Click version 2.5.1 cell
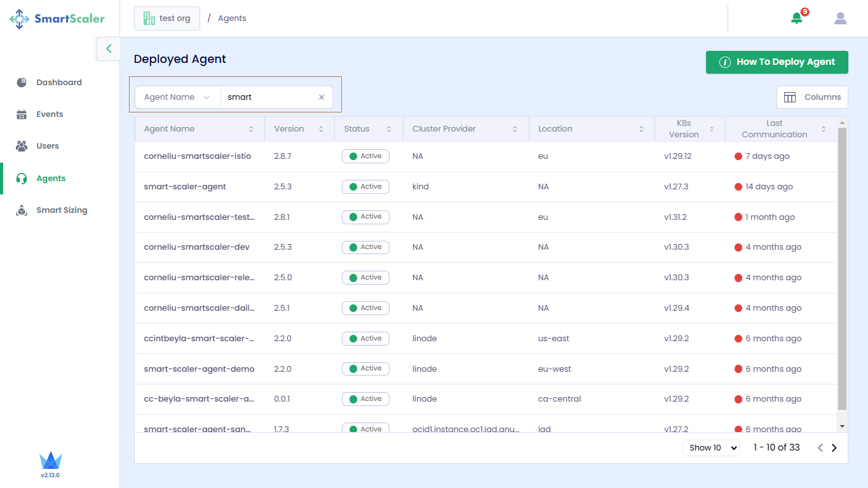 pyautogui.click(x=282, y=308)
